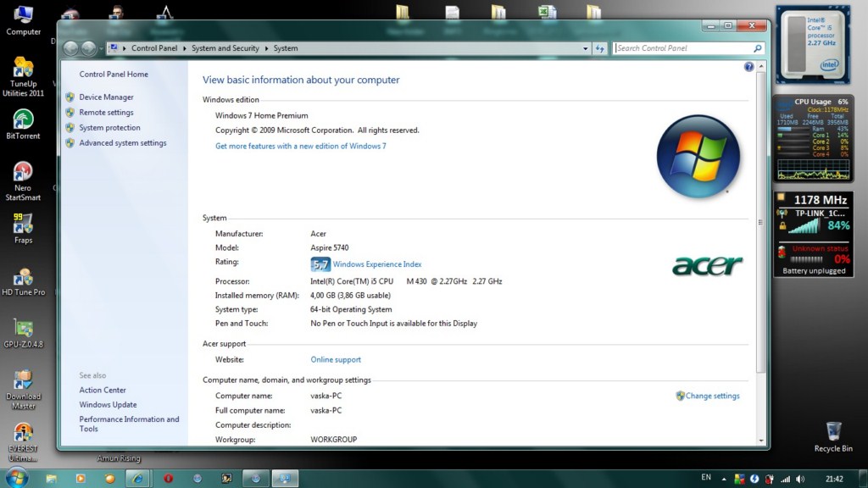Open Advanced system settings
This screenshot has height=488, width=868.
(122, 143)
